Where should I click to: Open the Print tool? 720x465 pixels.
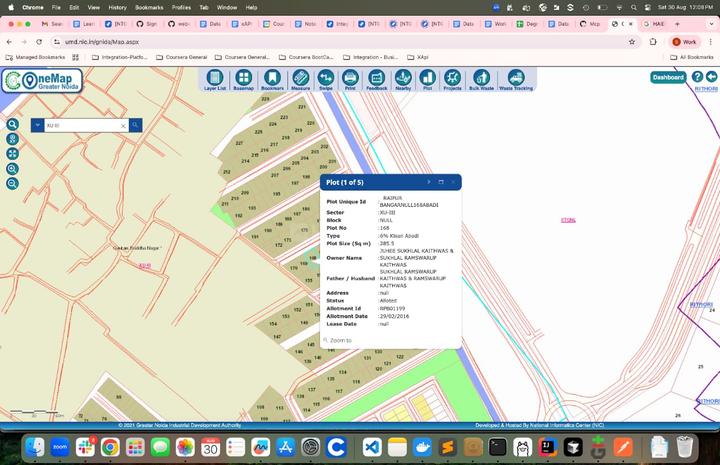click(x=350, y=79)
